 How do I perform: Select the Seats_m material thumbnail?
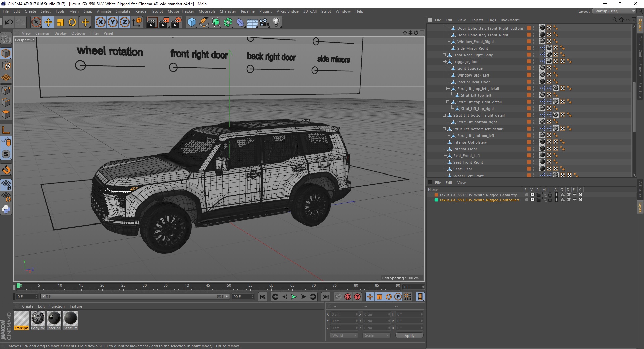coord(70,320)
